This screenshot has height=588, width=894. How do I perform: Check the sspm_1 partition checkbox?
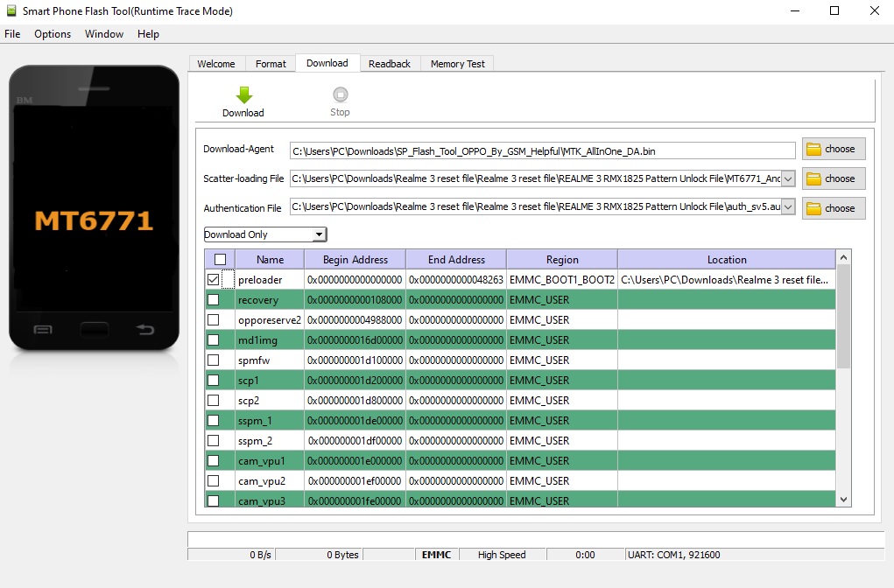pos(214,421)
